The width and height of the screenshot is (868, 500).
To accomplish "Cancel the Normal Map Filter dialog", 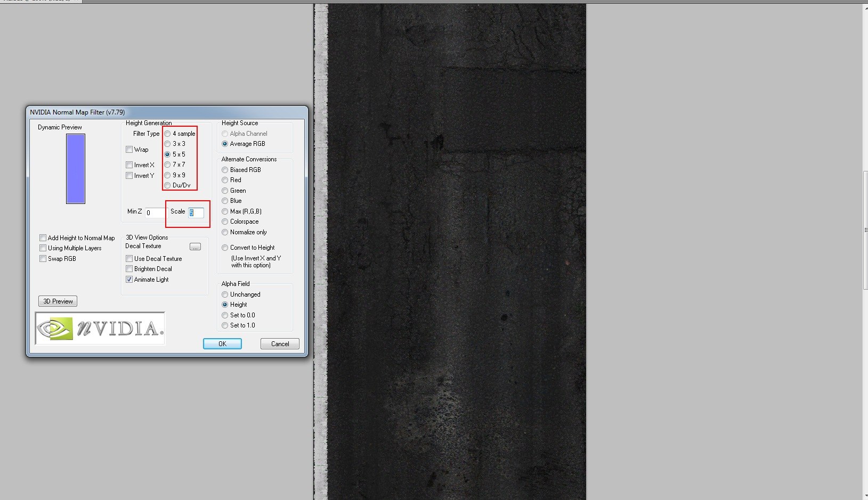I will [x=280, y=344].
